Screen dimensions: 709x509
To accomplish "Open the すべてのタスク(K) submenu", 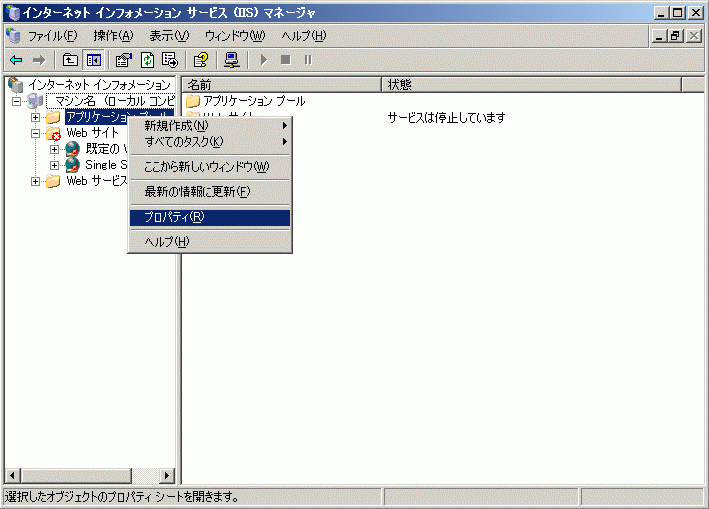I will pos(210,141).
